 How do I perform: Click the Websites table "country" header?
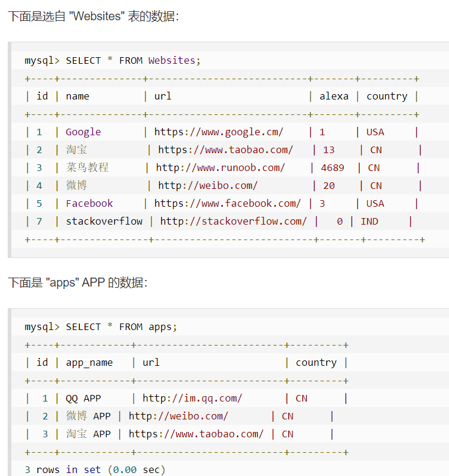point(387,97)
